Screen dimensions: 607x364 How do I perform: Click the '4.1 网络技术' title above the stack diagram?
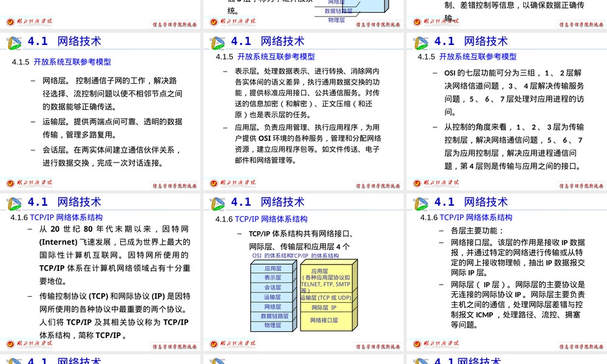tap(268, 202)
